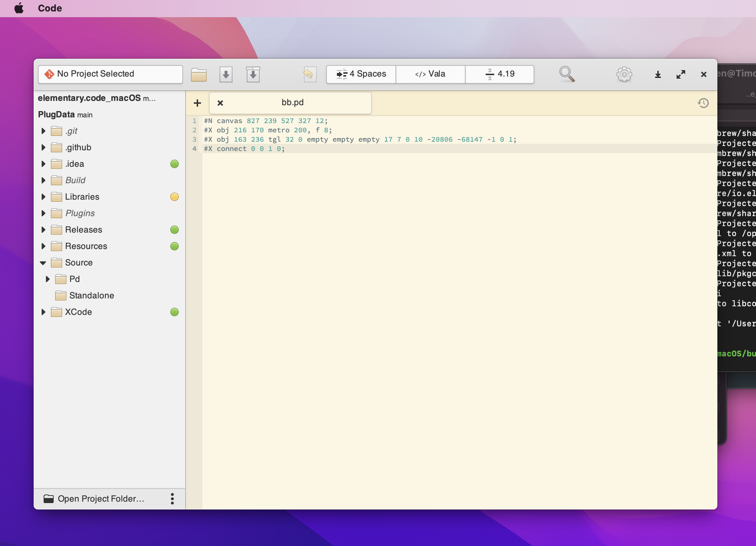This screenshot has height=546, width=756.
Task: Select the bb.pd tab
Action: coord(293,103)
